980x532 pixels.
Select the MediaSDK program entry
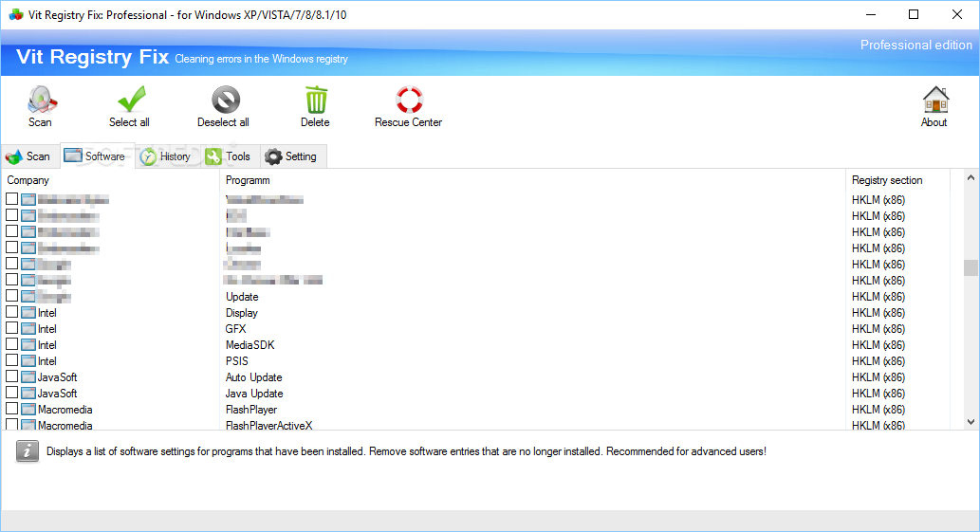point(250,345)
